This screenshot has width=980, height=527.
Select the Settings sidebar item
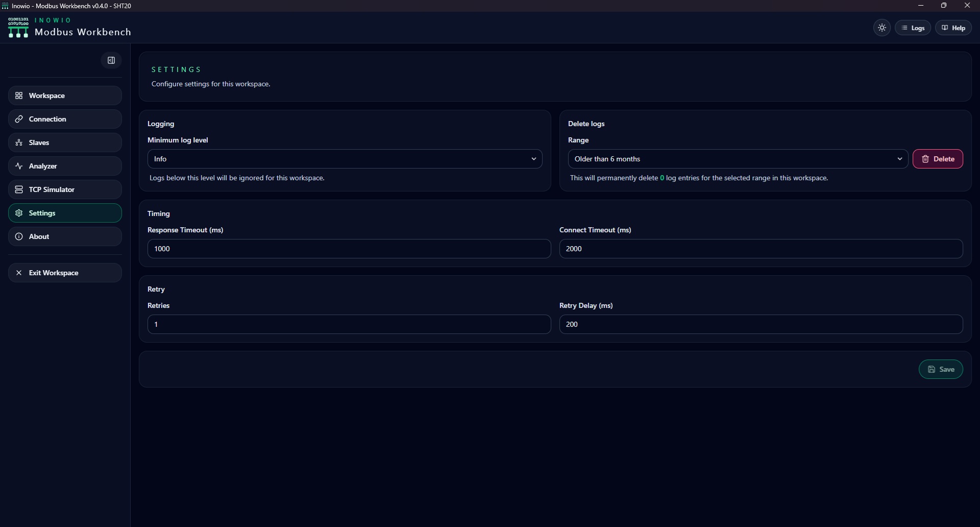65,213
